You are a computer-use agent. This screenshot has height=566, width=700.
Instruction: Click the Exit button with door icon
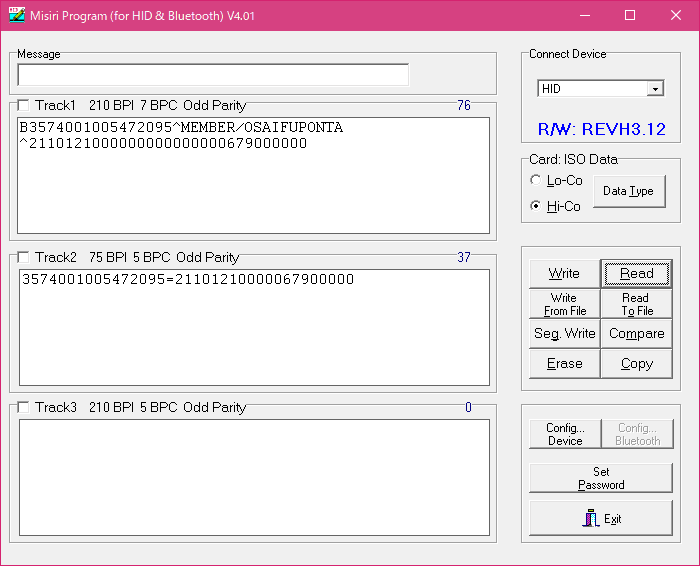[601, 518]
